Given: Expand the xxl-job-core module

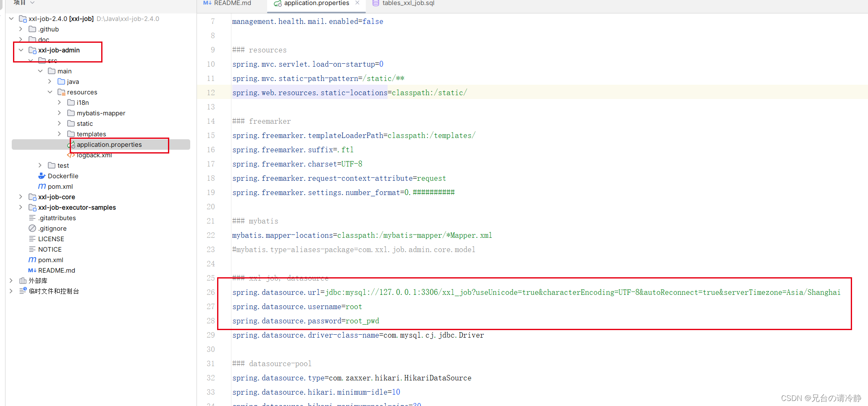Looking at the screenshot, I should [x=21, y=197].
